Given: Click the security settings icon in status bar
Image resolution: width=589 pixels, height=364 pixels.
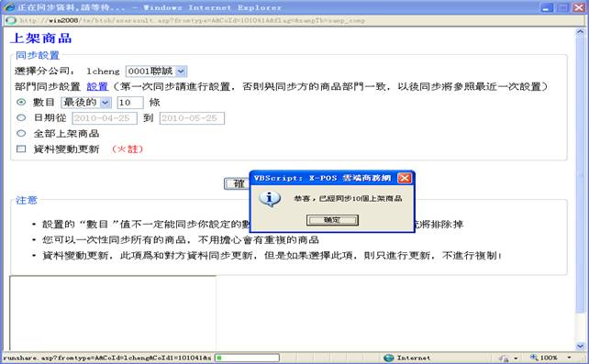Looking at the screenshot, I should [504, 358].
